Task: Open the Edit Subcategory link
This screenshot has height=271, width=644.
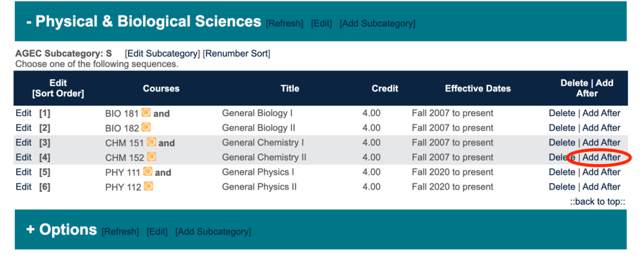Action: (x=162, y=53)
